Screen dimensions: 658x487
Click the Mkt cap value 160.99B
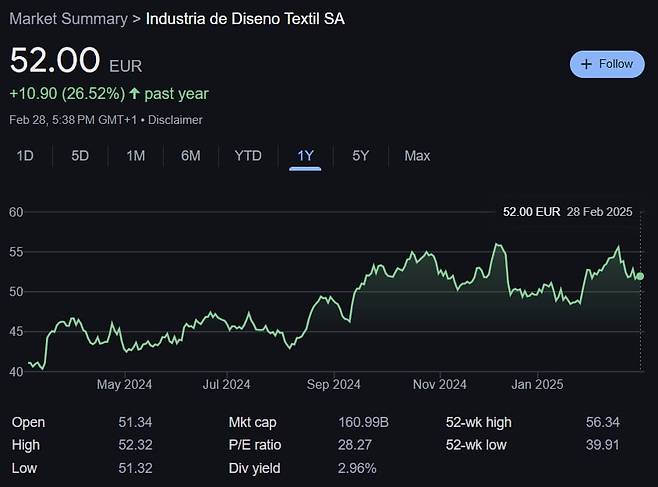363,423
